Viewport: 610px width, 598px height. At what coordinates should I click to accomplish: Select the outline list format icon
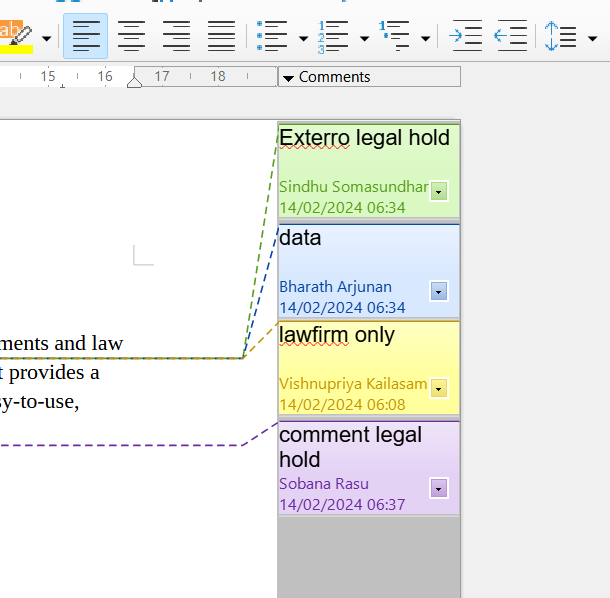pyautogui.click(x=395, y=37)
